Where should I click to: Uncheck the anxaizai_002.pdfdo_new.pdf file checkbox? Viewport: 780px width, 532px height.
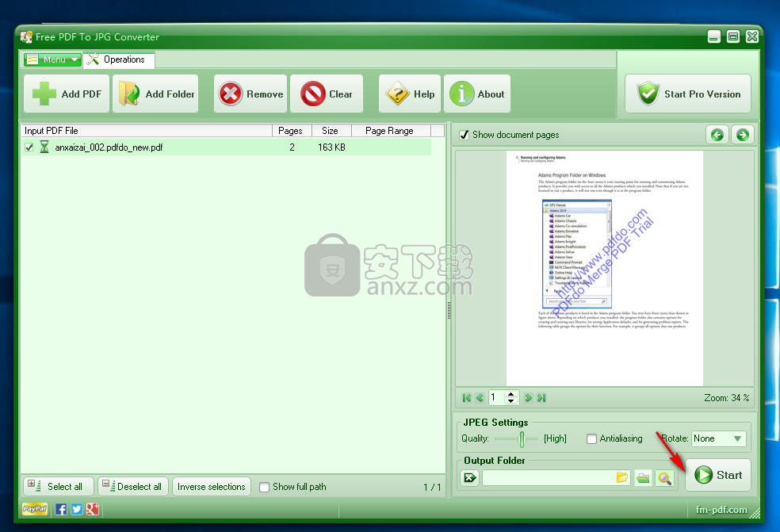point(29,147)
